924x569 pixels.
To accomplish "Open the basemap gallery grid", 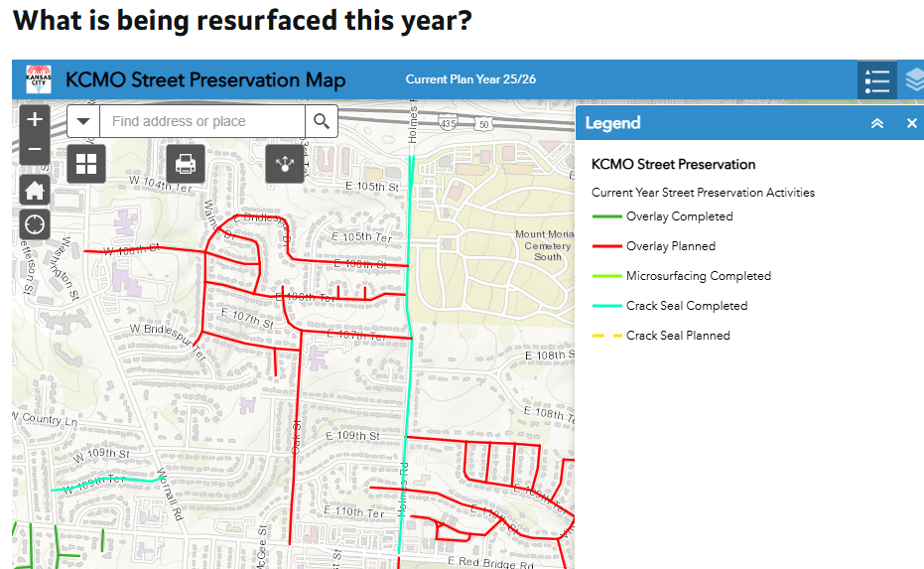I will point(86,164).
